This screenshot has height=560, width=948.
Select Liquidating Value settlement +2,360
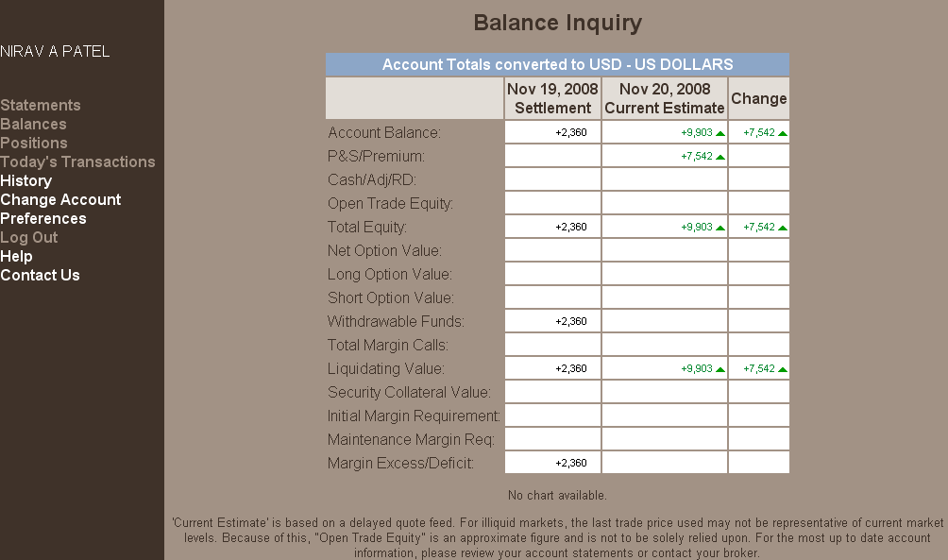coord(570,368)
